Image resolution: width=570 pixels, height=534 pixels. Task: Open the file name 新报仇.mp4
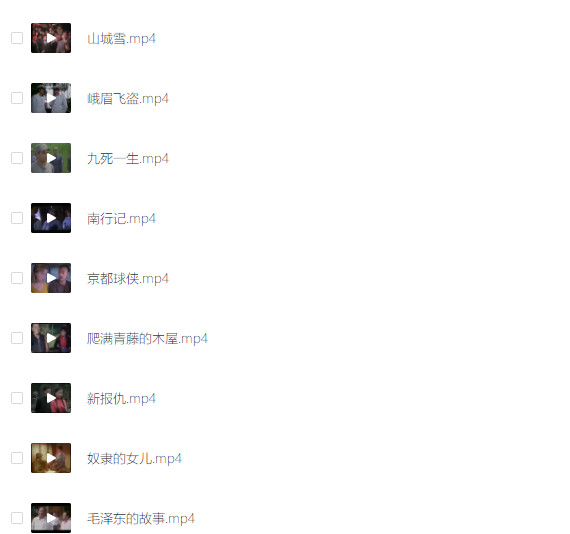[x=121, y=399]
